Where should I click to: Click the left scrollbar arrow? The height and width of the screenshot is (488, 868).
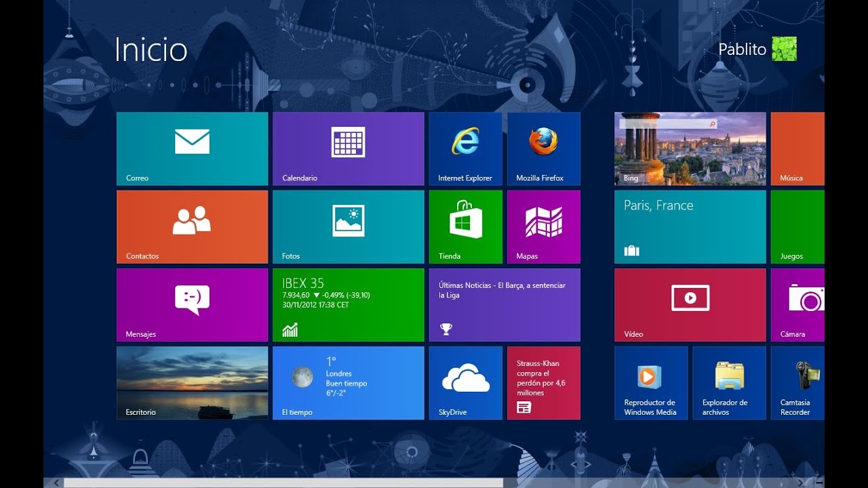pyautogui.click(x=57, y=483)
